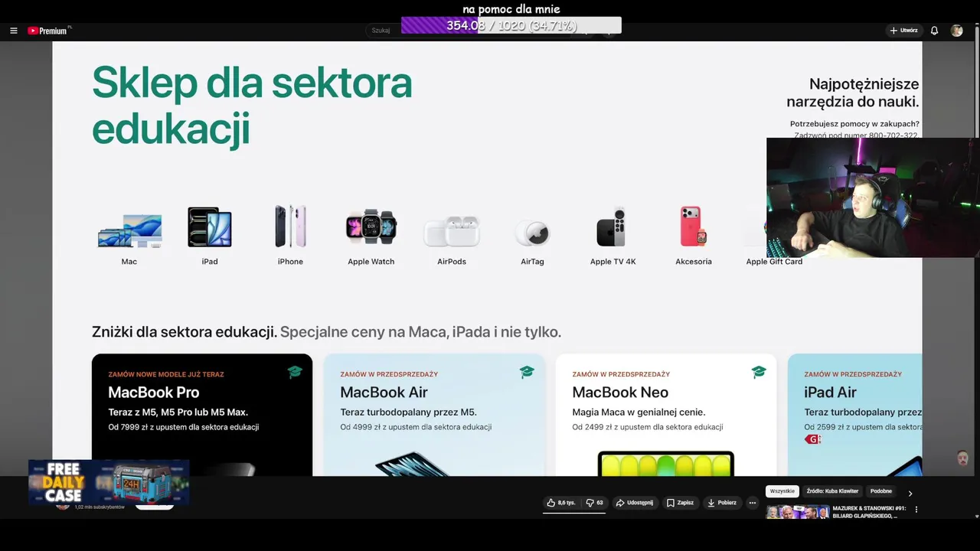
Task: Select the Mac category icon
Action: [129, 230]
